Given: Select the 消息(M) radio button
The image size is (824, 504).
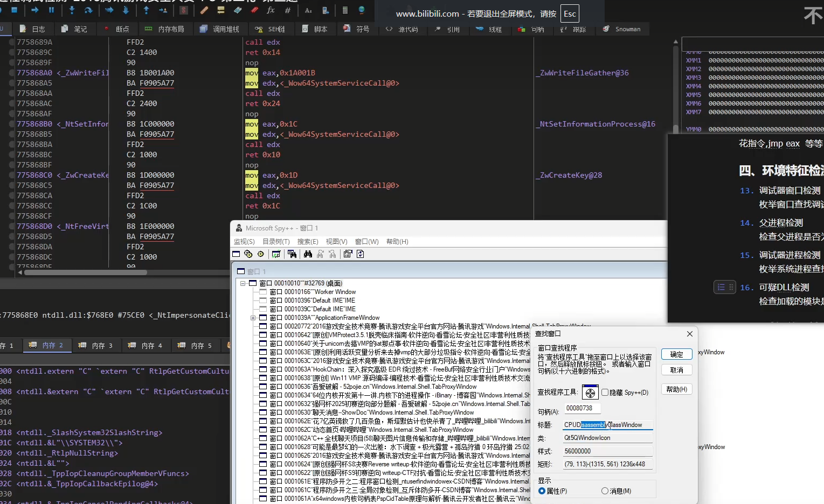Looking at the screenshot, I should pos(605,491).
